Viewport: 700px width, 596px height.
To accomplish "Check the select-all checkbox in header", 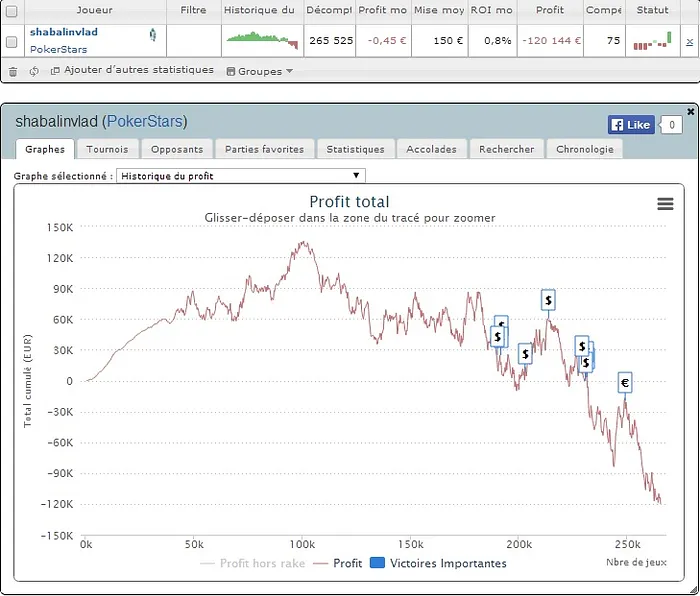I will 12,10.
